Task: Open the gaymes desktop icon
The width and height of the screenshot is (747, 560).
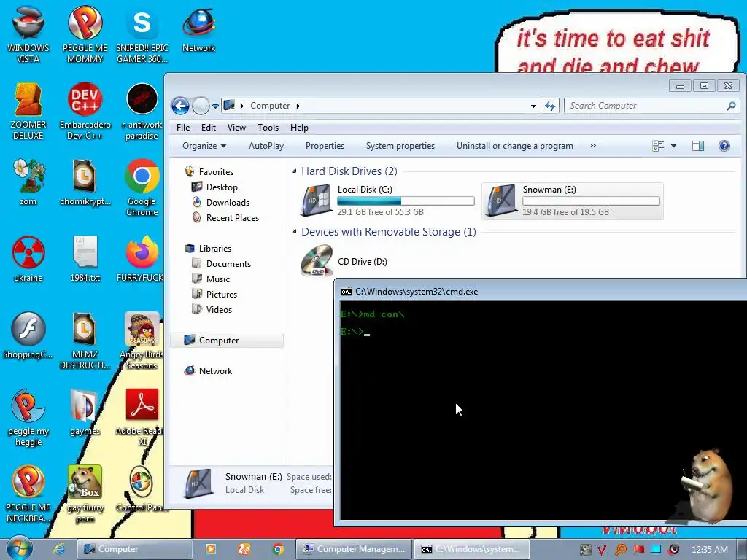Action: tap(85, 413)
